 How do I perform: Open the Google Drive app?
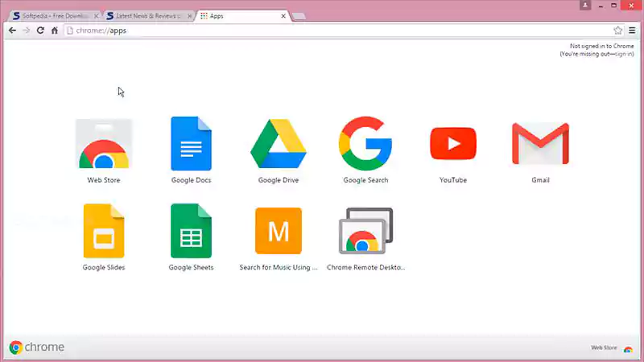[x=279, y=144]
